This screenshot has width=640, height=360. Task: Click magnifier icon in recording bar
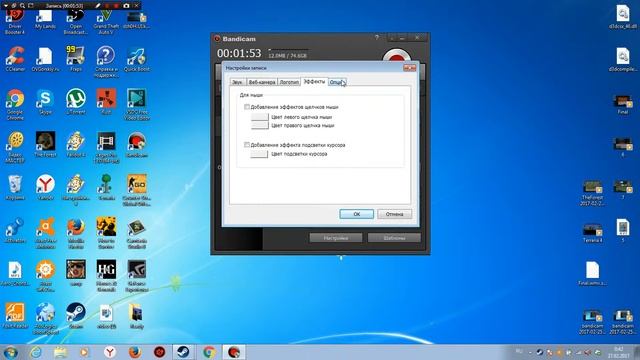[x=22, y=6]
